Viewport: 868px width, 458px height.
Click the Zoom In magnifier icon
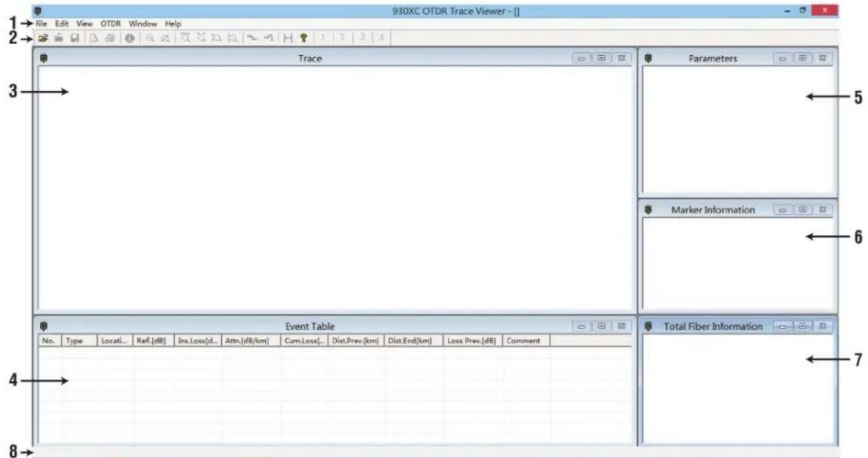pyautogui.click(x=149, y=38)
